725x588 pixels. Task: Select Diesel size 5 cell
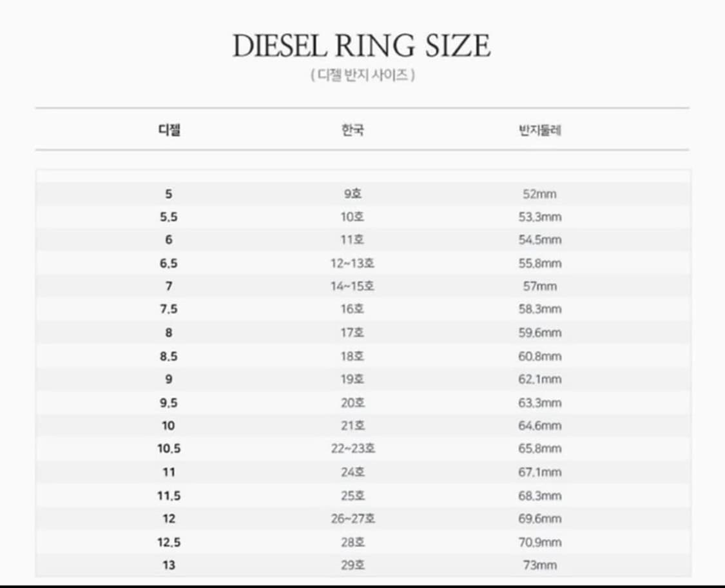pyautogui.click(x=169, y=193)
